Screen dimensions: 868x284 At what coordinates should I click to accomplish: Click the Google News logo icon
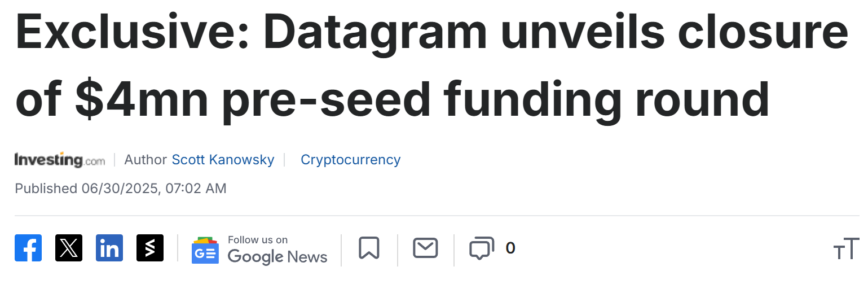tap(205, 250)
